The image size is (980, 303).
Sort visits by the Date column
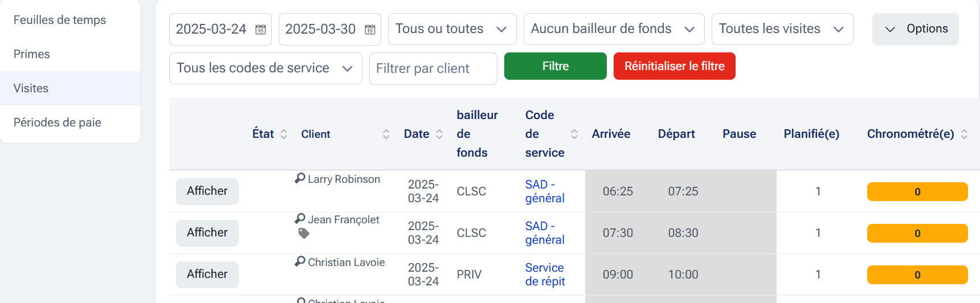click(439, 134)
